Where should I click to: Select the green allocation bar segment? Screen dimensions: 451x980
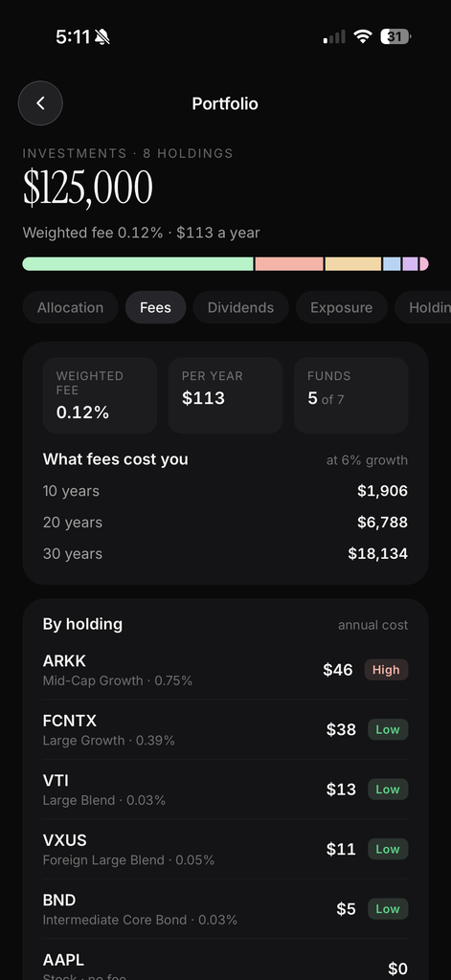[138, 264]
